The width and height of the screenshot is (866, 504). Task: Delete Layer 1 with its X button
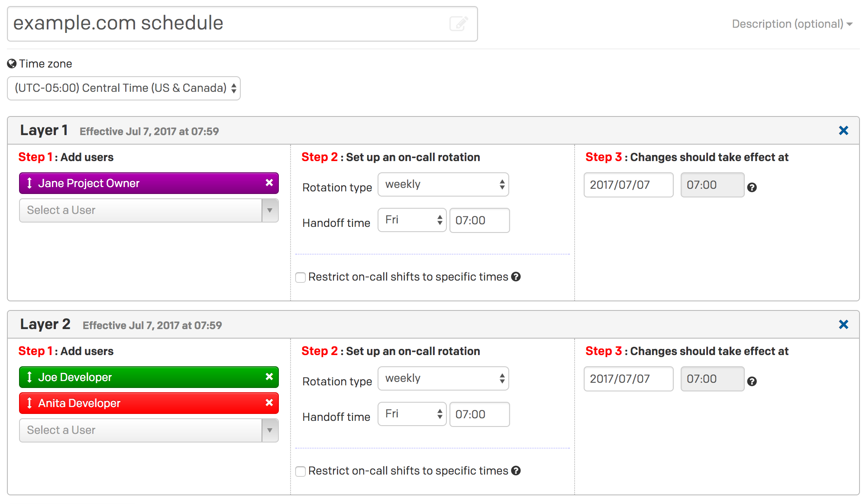click(x=843, y=130)
